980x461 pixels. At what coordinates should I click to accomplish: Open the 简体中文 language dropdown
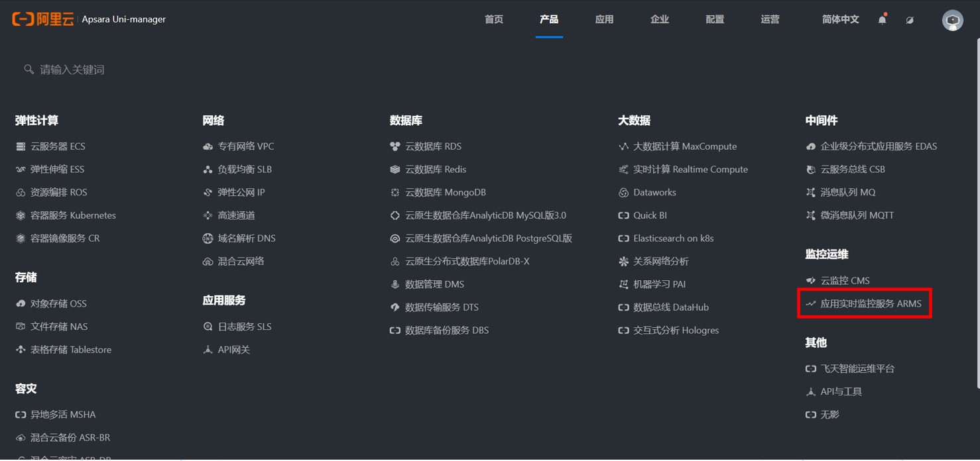tap(840, 19)
